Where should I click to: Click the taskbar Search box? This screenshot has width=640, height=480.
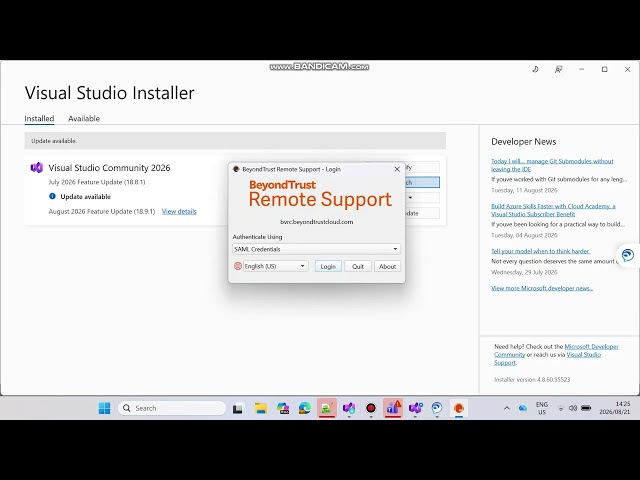(172, 408)
